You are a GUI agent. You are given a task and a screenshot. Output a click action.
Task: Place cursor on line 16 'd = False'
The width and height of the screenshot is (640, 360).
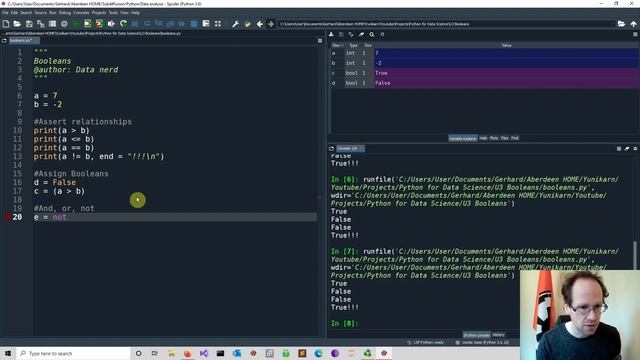click(x=55, y=182)
